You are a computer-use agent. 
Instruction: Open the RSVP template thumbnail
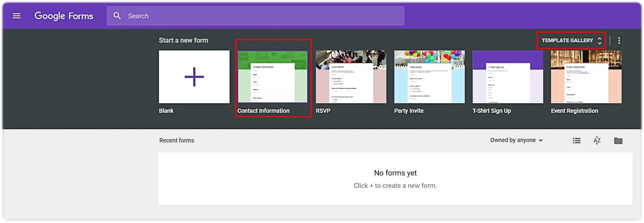pyautogui.click(x=351, y=77)
